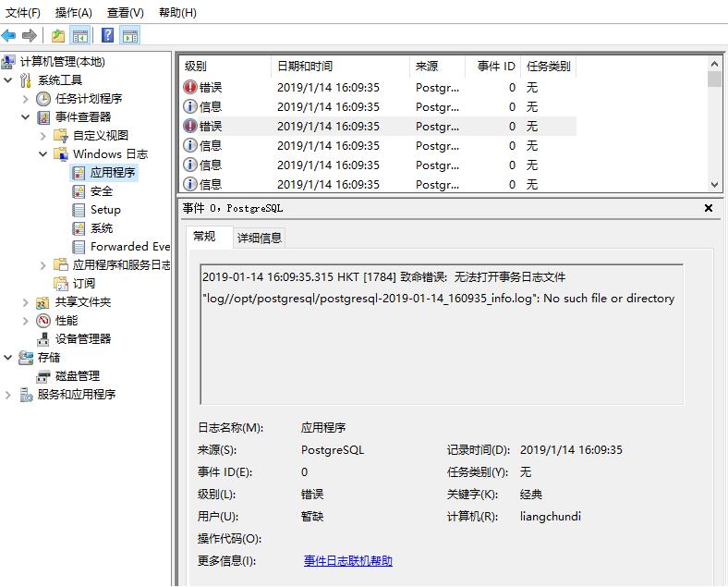Collapse the 系统工具 tree node
This screenshot has height=587, width=728.
coord(9,80)
